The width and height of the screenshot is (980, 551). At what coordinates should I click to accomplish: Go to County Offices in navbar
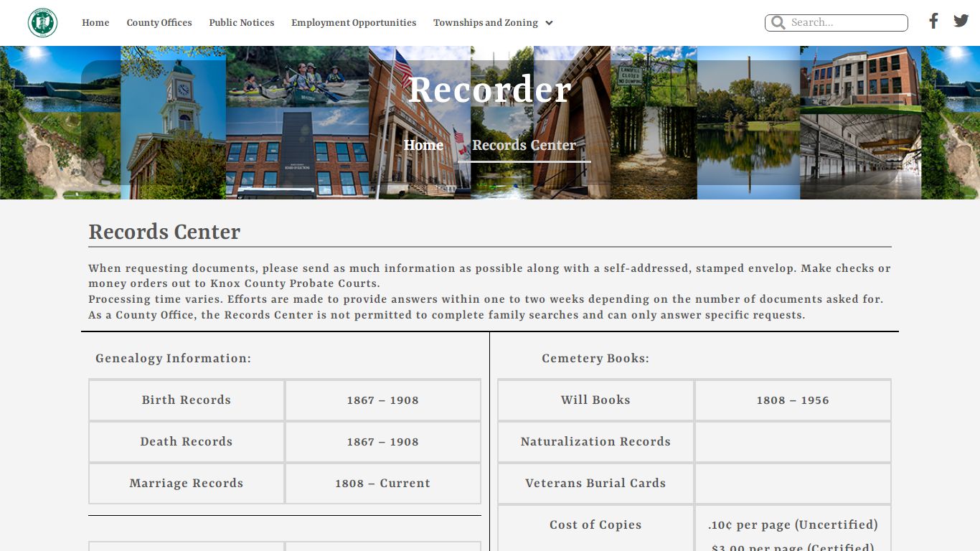pos(159,23)
